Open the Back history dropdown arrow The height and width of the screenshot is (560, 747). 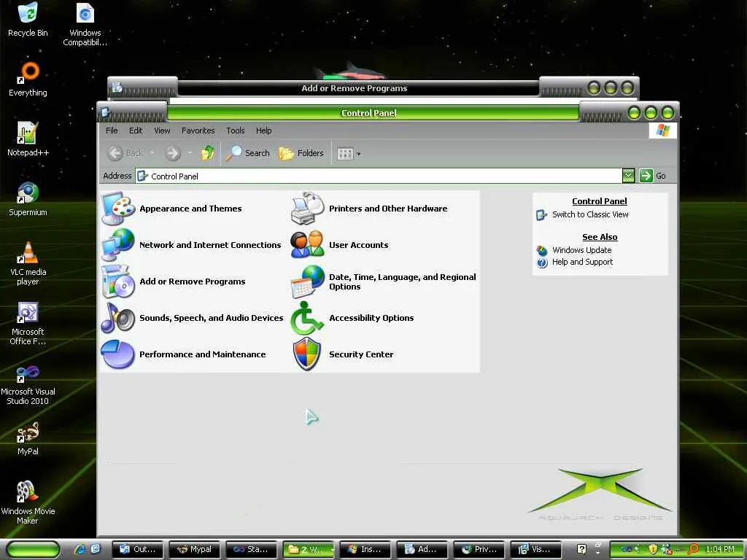pos(152,153)
